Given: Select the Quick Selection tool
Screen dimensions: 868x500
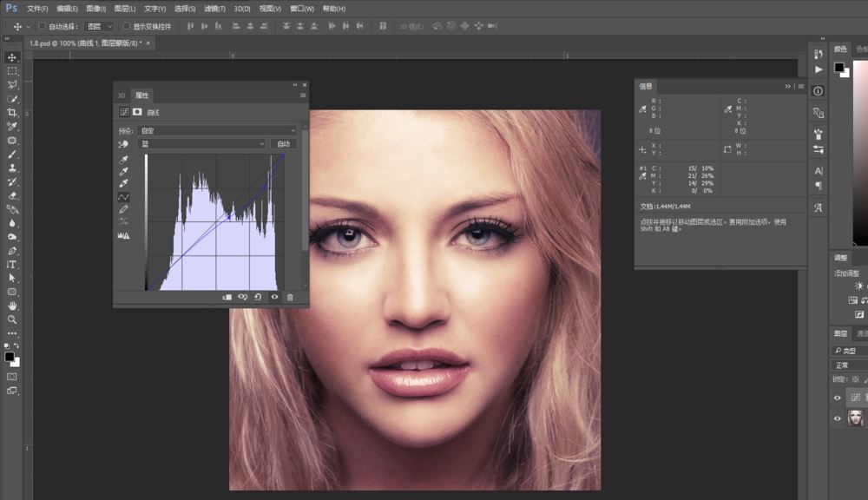Looking at the screenshot, I should point(12,99).
